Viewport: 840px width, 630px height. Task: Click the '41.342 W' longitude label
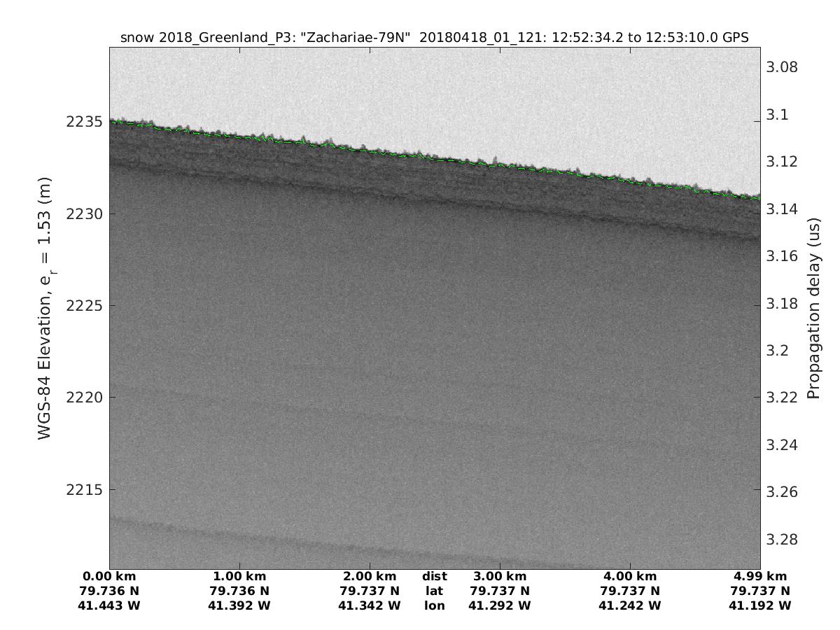(x=370, y=606)
